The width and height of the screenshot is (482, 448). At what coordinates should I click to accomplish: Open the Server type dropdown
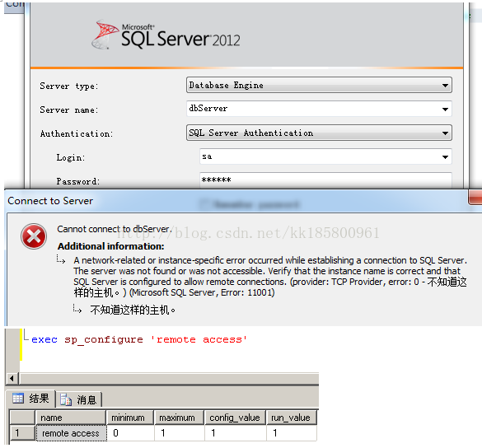pyautogui.click(x=319, y=85)
